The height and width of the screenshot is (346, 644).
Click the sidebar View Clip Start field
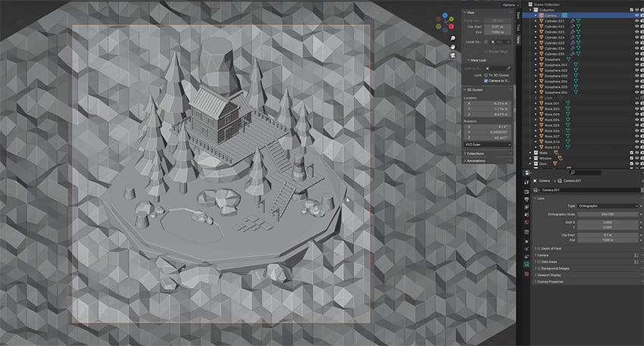[x=497, y=26]
